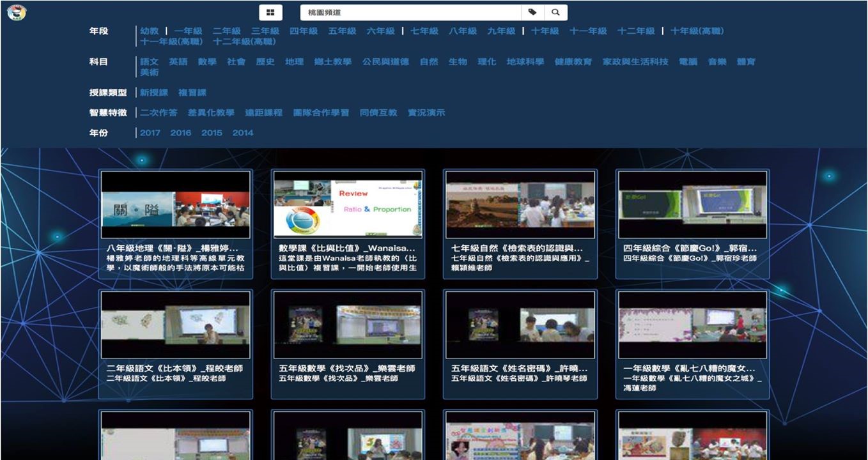Filter videos by year 2017
The height and width of the screenshot is (460, 868).
[150, 133]
